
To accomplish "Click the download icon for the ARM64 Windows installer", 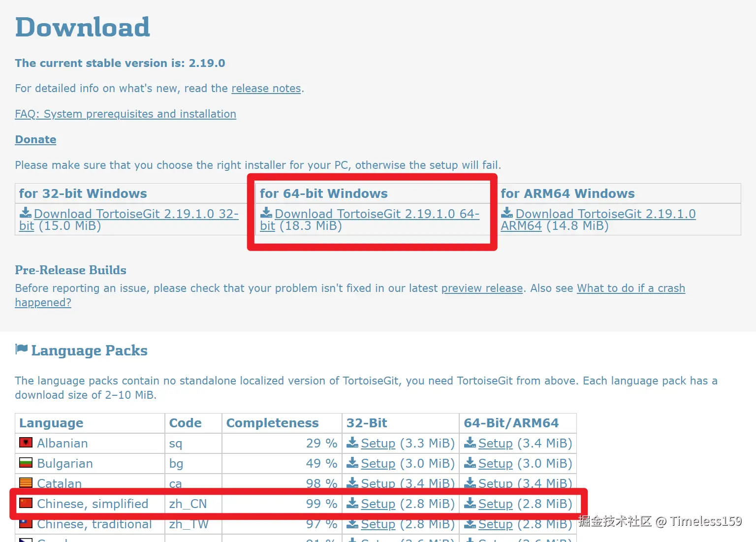I will point(507,213).
